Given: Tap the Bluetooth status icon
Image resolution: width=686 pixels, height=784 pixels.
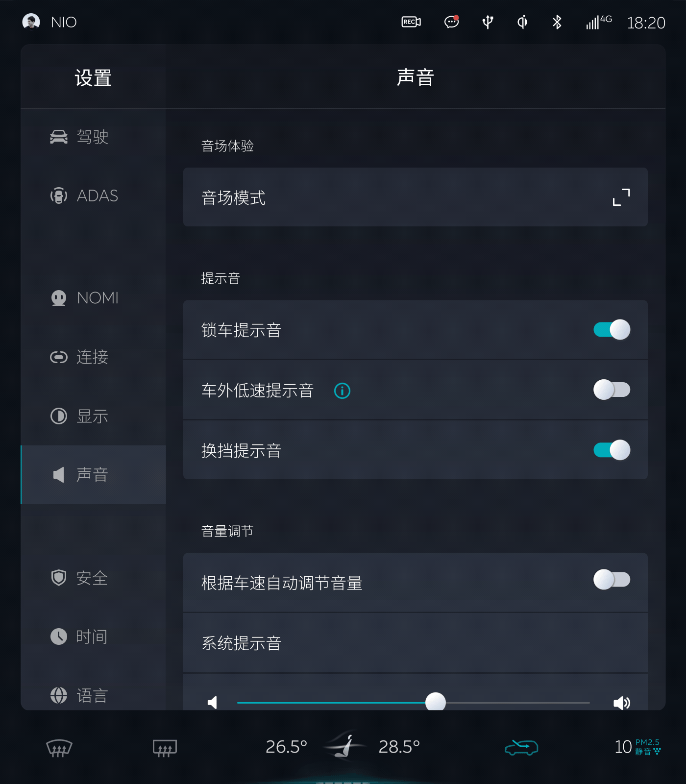Looking at the screenshot, I should click(x=557, y=22).
